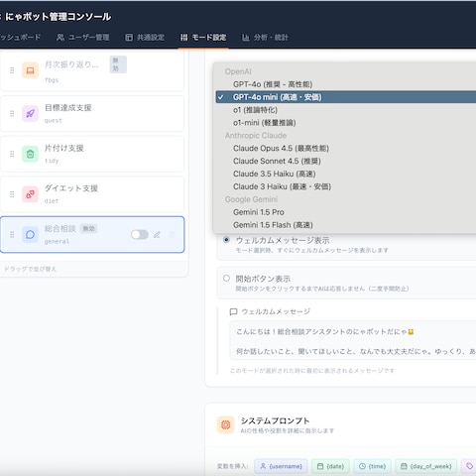Click the "fbgs" mode ID text
Viewport: 476px width, 476px height.
pyautogui.click(x=52, y=80)
